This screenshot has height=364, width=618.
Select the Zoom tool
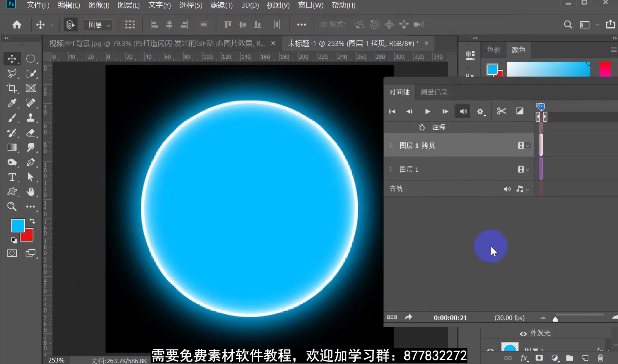(12, 207)
